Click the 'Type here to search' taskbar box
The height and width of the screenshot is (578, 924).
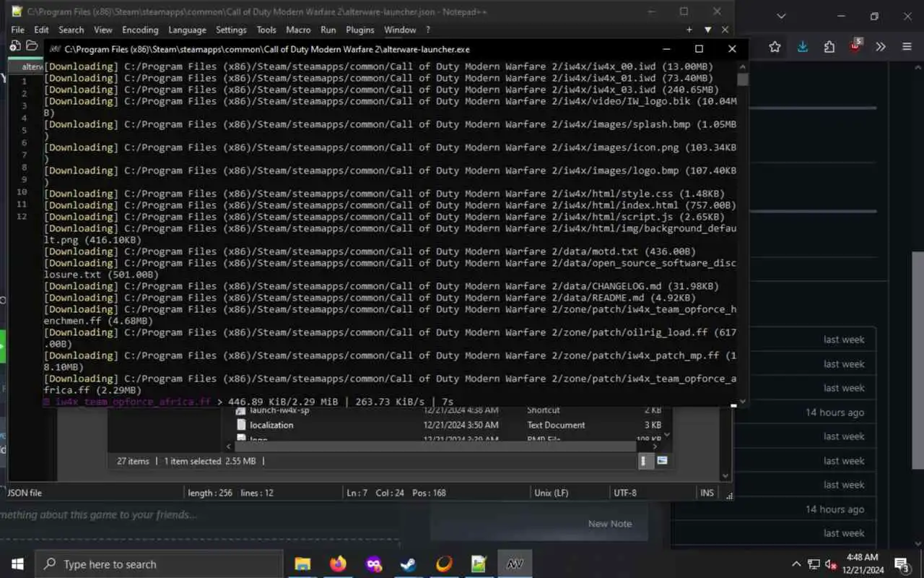click(x=159, y=564)
